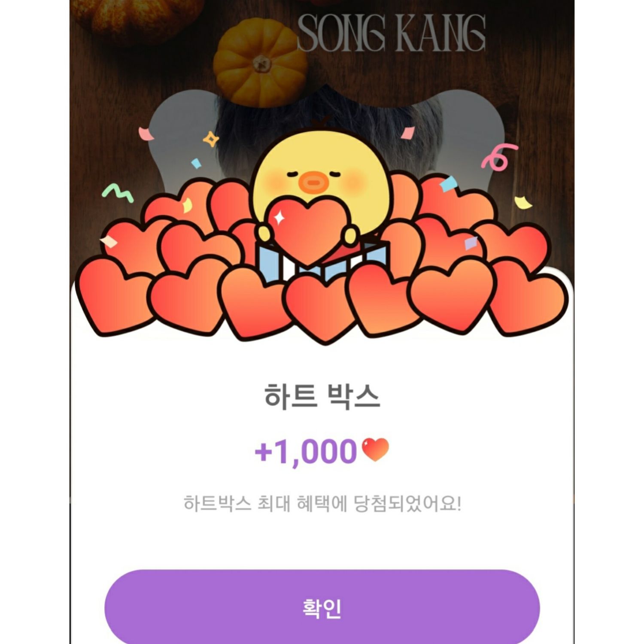The image size is (644, 644).
Task: Click the SONG KANG title text
Action: [x=391, y=33]
